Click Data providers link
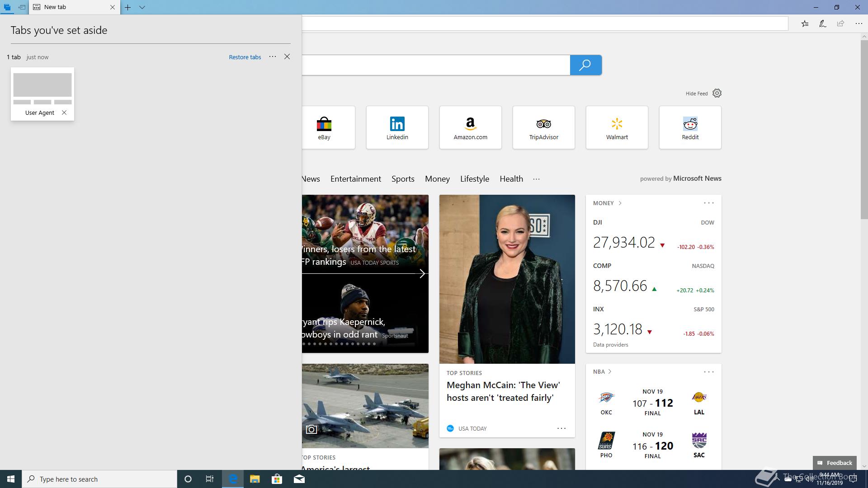The image size is (868, 488). click(610, 345)
